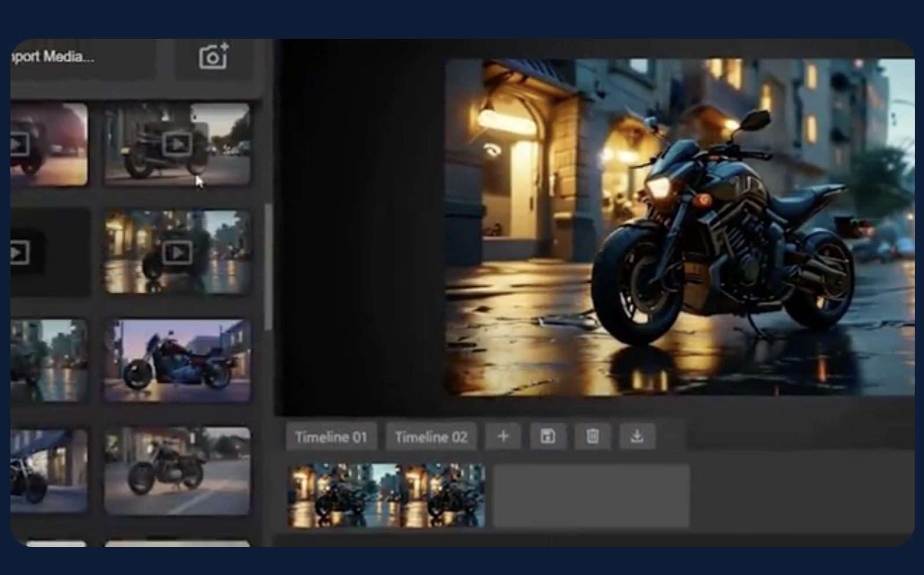Click the large motorcycle preview image
924x575 pixels.
[x=679, y=227]
